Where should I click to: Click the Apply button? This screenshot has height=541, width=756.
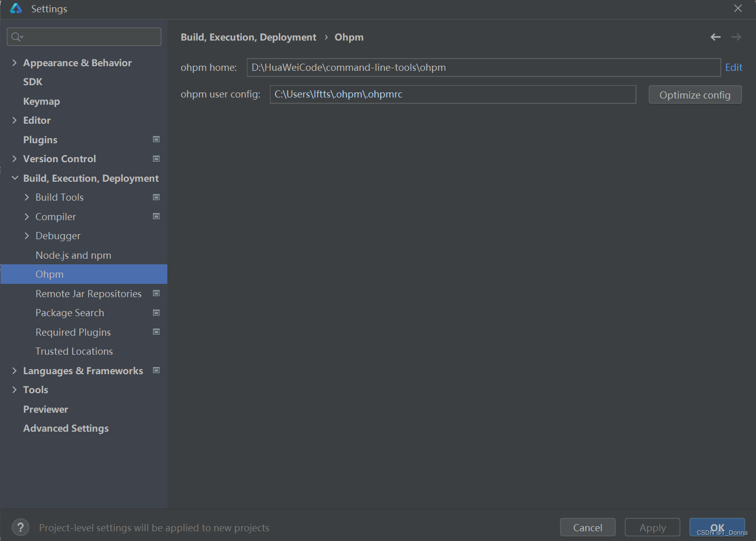pyautogui.click(x=652, y=527)
